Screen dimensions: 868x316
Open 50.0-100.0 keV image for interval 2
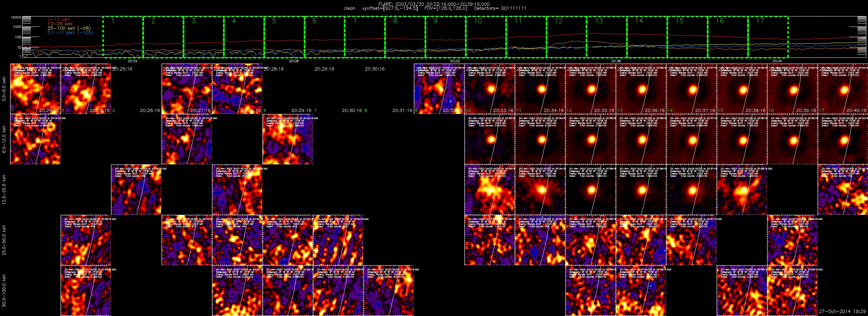[x=86, y=291]
